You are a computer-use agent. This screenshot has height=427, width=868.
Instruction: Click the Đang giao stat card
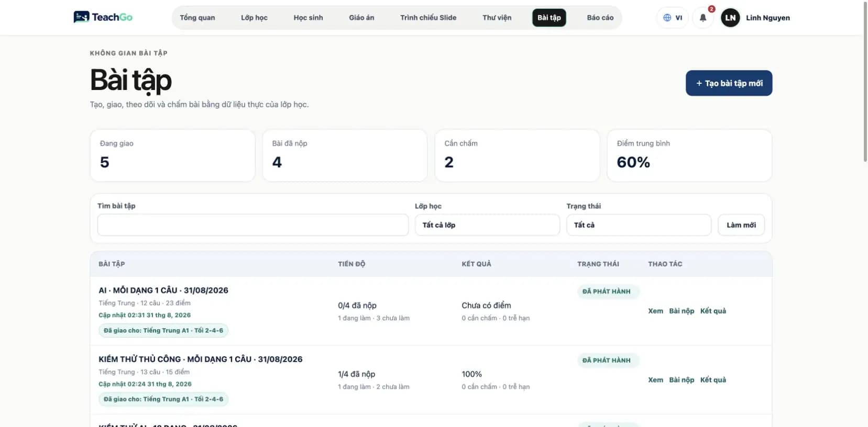[172, 155]
